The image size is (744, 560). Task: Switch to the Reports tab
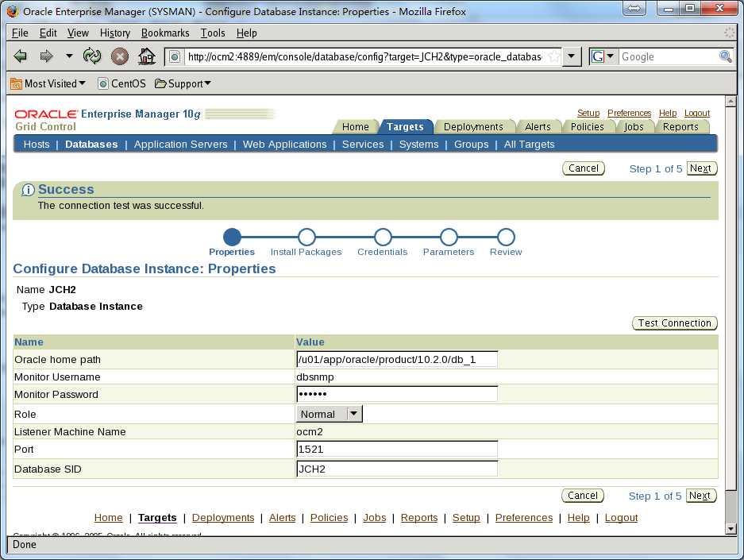[x=681, y=127]
